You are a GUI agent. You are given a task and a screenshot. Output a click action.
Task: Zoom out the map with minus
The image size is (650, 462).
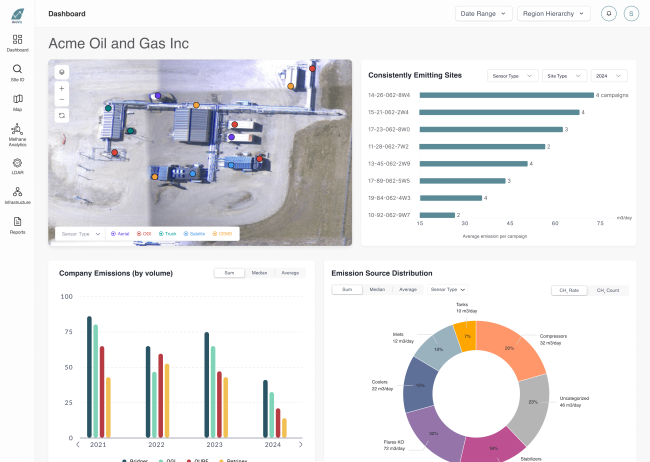[x=62, y=100]
